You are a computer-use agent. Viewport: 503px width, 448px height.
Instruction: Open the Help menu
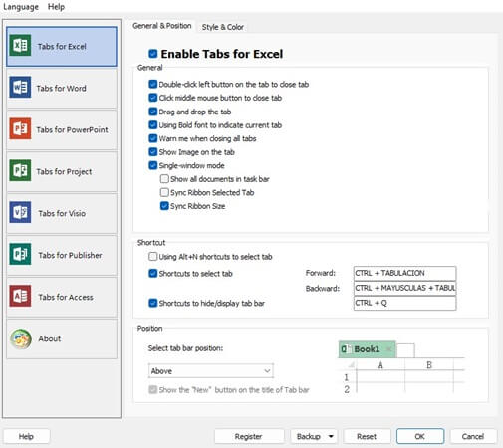point(56,7)
